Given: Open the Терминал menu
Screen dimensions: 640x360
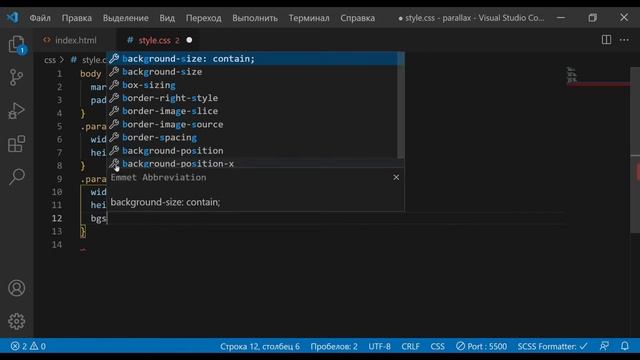Looking at the screenshot, I should 309,18.
